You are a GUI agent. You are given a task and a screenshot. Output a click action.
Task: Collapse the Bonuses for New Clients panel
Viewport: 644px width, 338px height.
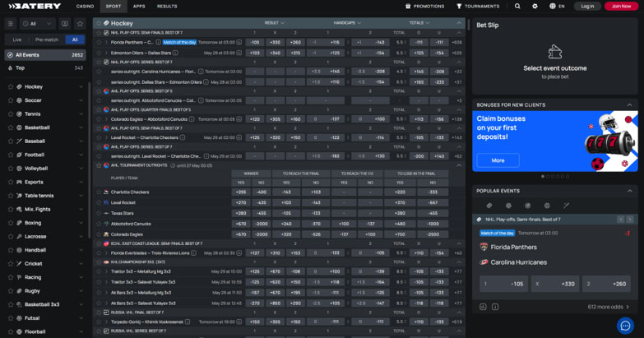[x=630, y=105]
